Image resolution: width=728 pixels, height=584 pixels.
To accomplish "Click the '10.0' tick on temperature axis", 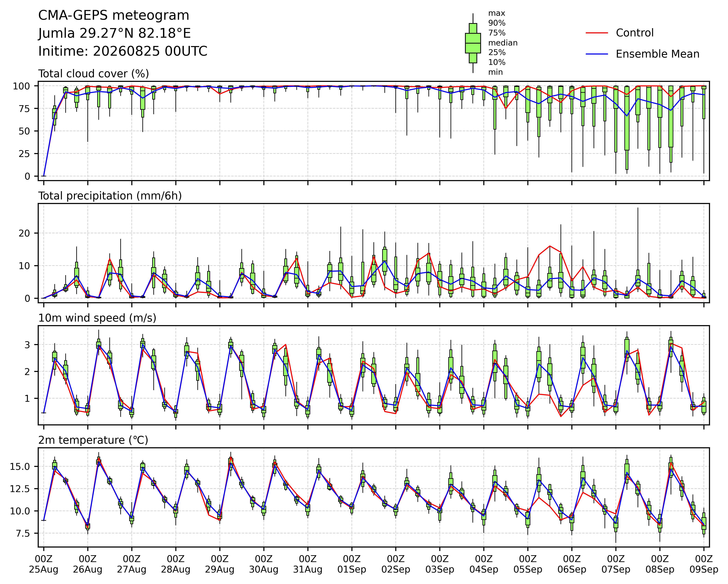I will tap(20, 511).
